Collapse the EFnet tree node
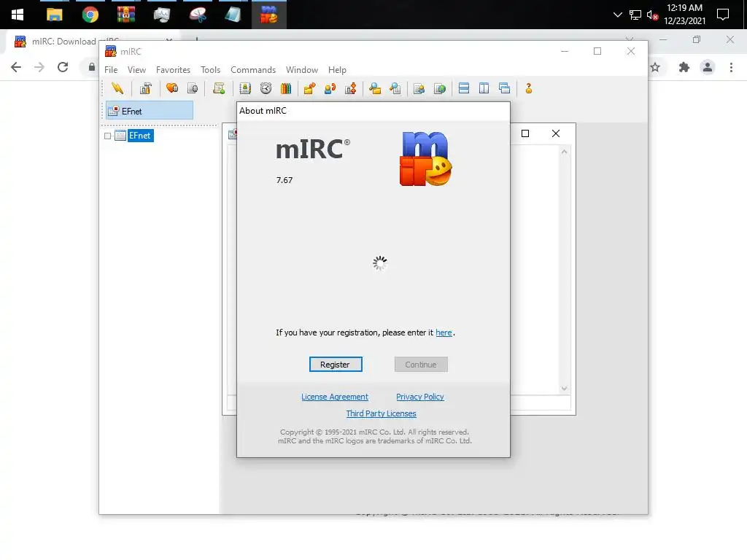747x560 pixels. 108,136
